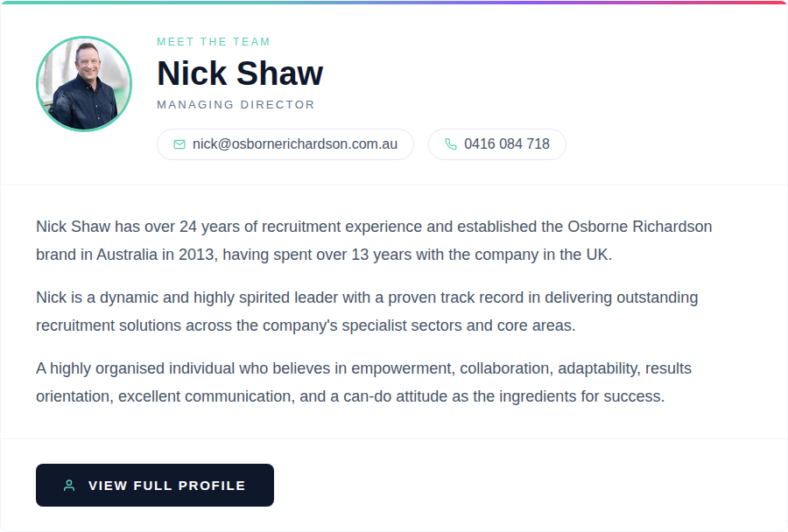Click the phrase "recruitment solutions" in the bio
This screenshot has height=532, width=788.
click(109, 325)
